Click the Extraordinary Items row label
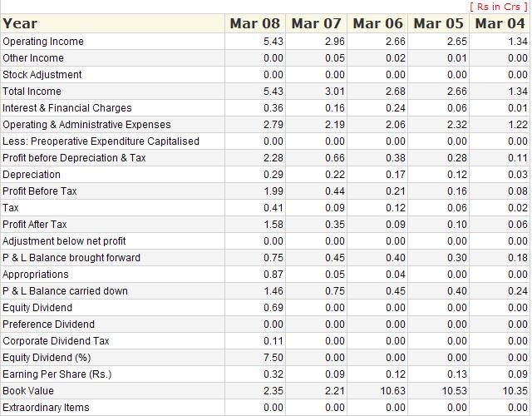The height and width of the screenshot is (416, 532). (46, 408)
